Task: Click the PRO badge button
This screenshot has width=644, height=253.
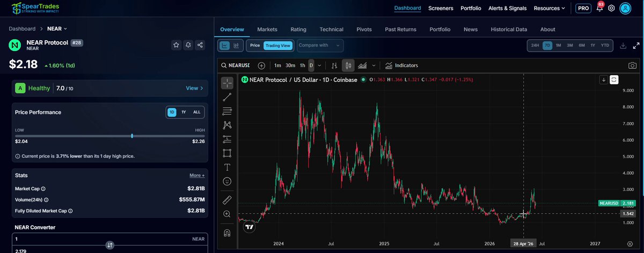Action: (583, 9)
